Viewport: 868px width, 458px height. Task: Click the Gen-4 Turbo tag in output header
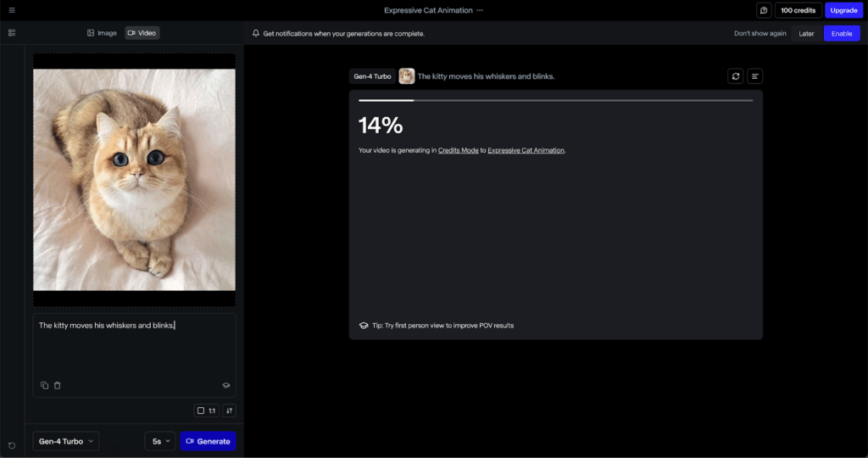point(372,76)
